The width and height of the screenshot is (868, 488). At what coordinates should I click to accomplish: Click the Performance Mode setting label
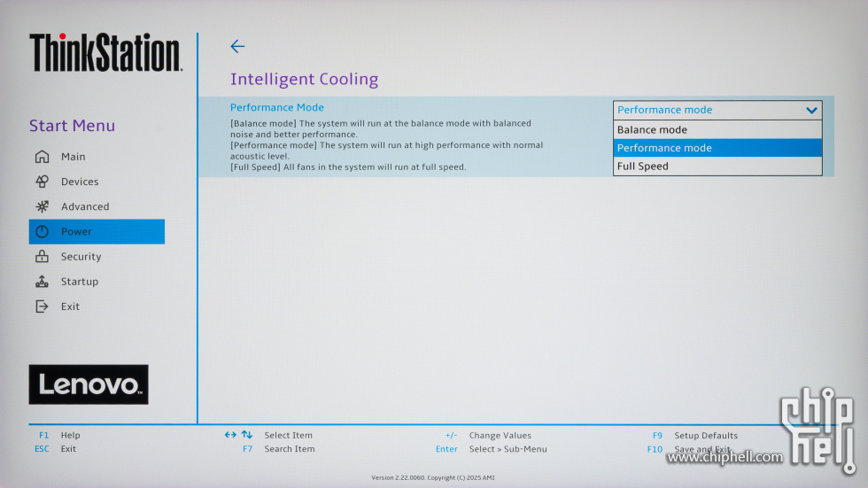[x=277, y=107]
